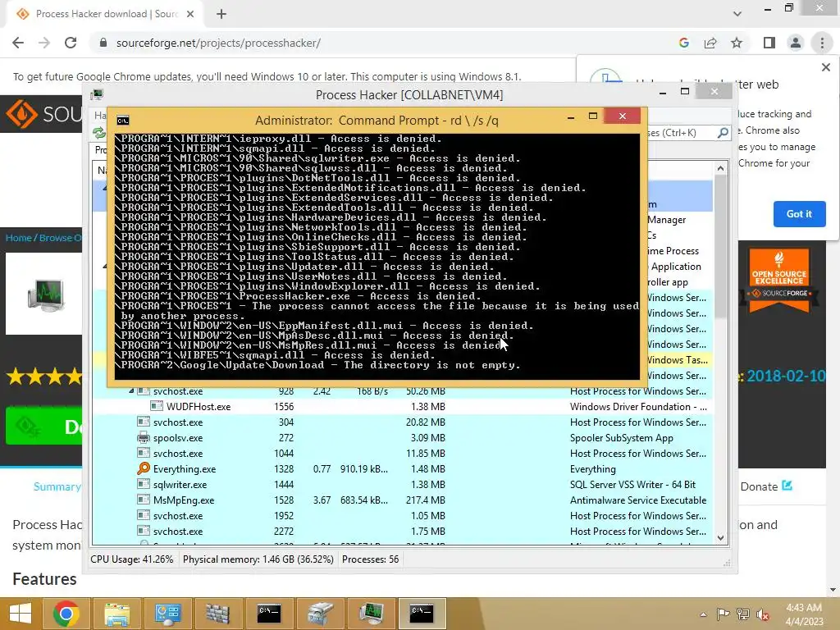Click the muted speaker tray icon
840x630 pixels.
762,614
